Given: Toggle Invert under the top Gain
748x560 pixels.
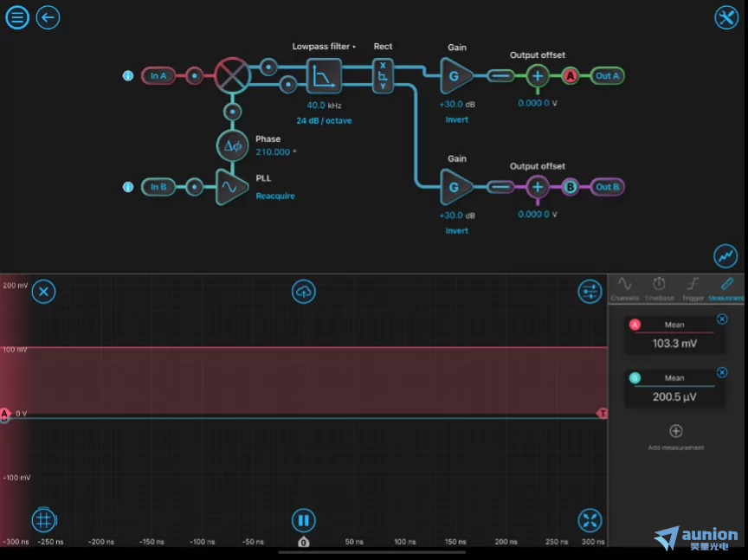Looking at the screenshot, I should (x=456, y=119).
